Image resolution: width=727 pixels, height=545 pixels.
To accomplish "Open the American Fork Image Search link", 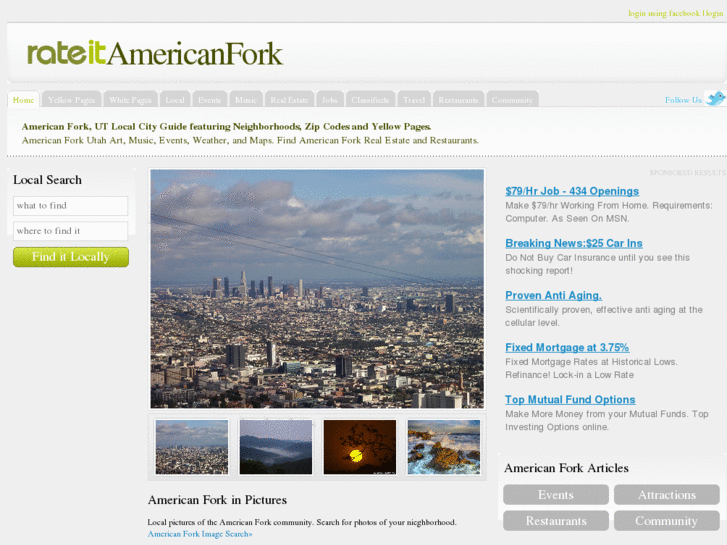I will tap(200, 534).
